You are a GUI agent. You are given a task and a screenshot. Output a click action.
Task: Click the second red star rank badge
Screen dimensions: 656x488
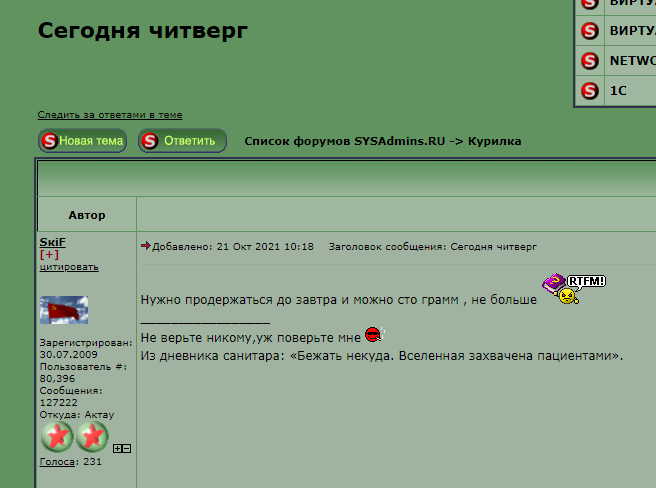coord(92,437)
